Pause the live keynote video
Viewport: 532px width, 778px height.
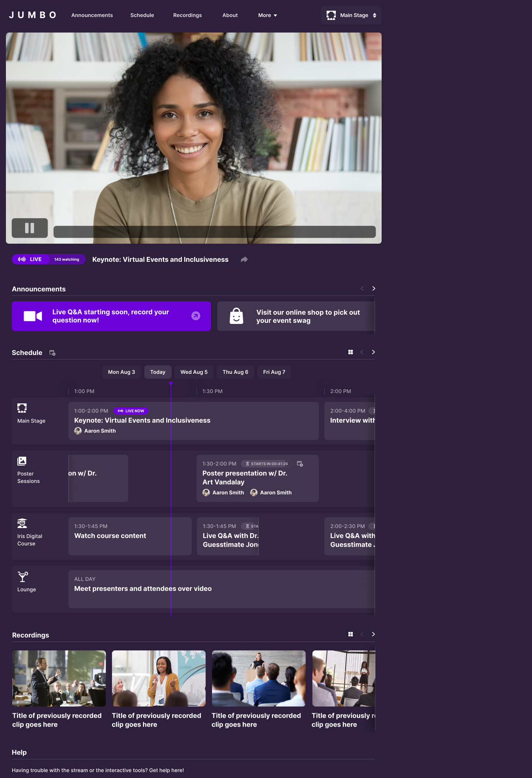pyautogui.click(x=30, y=228)
